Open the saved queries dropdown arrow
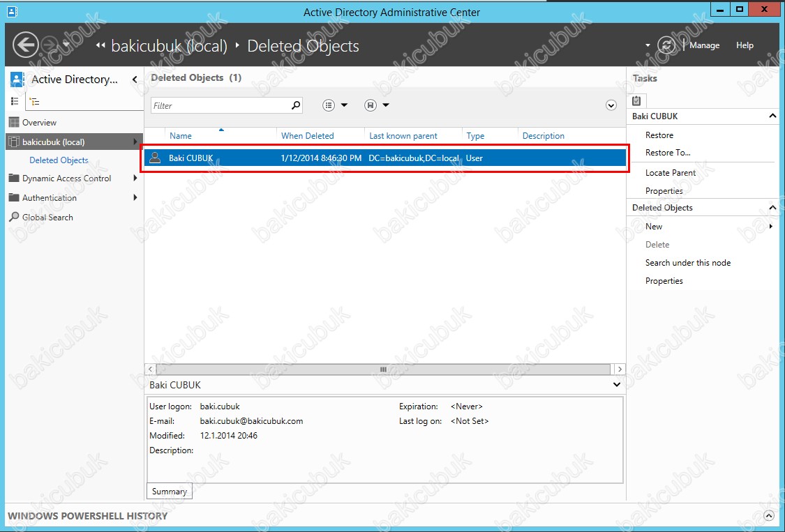This screenshot has height=532, width=785. coord(386,105)
